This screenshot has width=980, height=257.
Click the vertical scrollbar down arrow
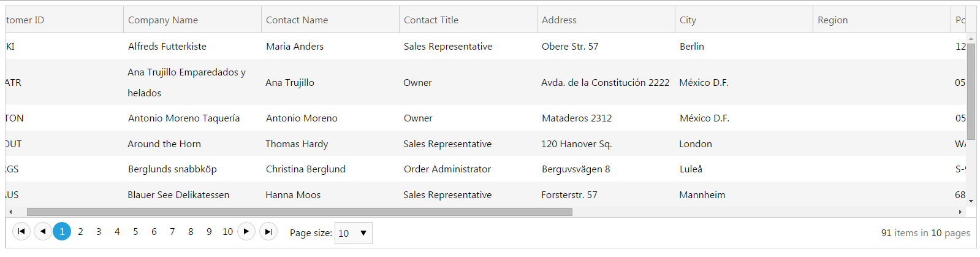pyautogui.click(x=971, y=201)
